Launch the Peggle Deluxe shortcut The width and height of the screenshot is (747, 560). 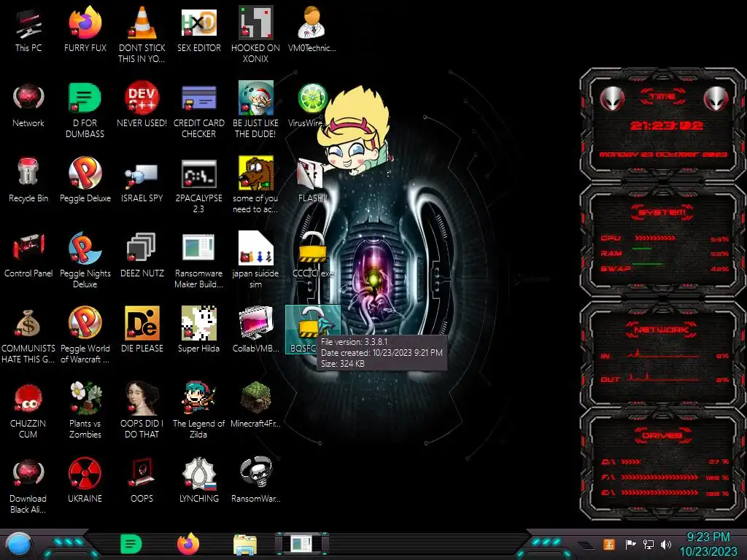[x=85, y=180]
